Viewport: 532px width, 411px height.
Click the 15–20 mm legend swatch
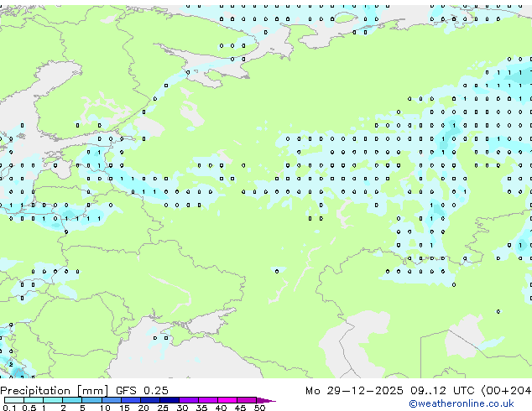click(x=130, y=400)
